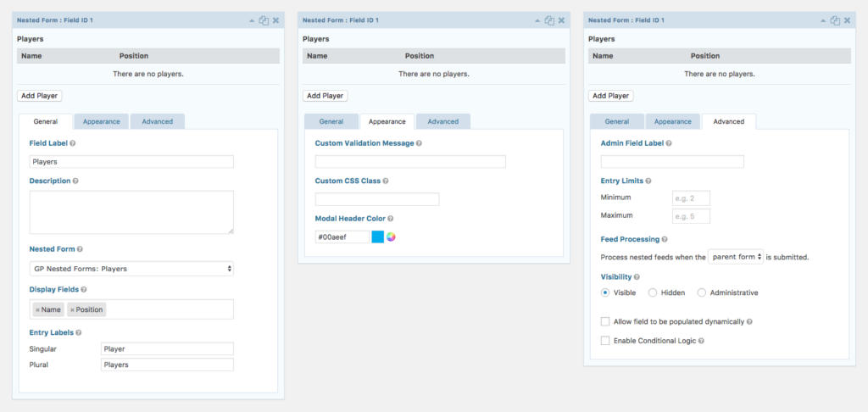The image size is (868, 412).
Task: Focus the Admin Field Label input
Action: [x=672, y=162]
